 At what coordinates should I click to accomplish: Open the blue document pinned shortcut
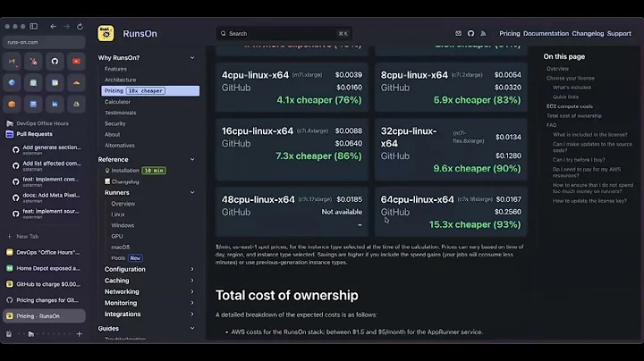click(33, 105)
